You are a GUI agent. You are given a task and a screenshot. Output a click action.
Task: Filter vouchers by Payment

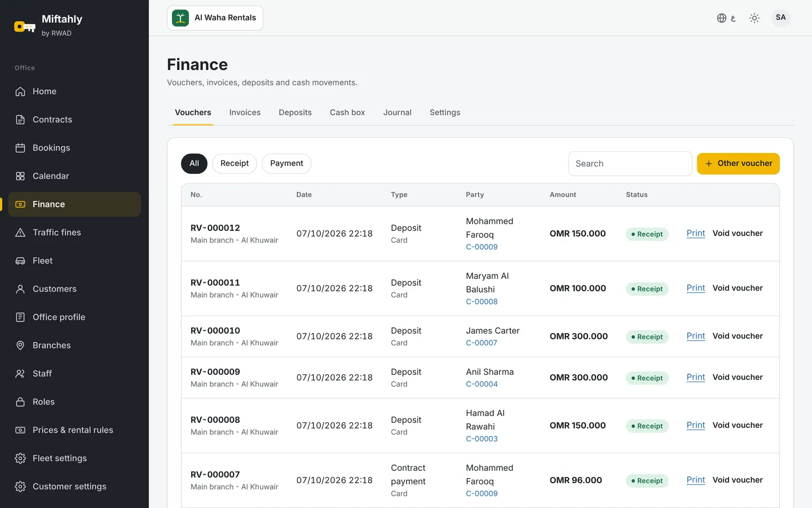286,164
